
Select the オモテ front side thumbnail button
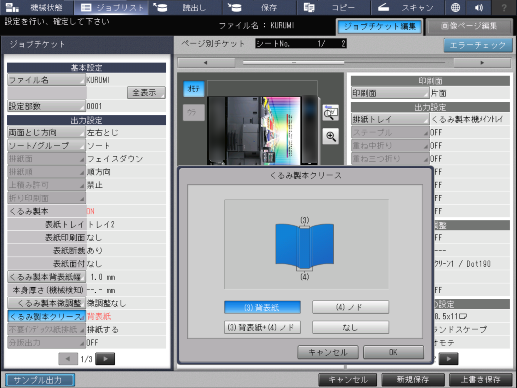(194, 89)
